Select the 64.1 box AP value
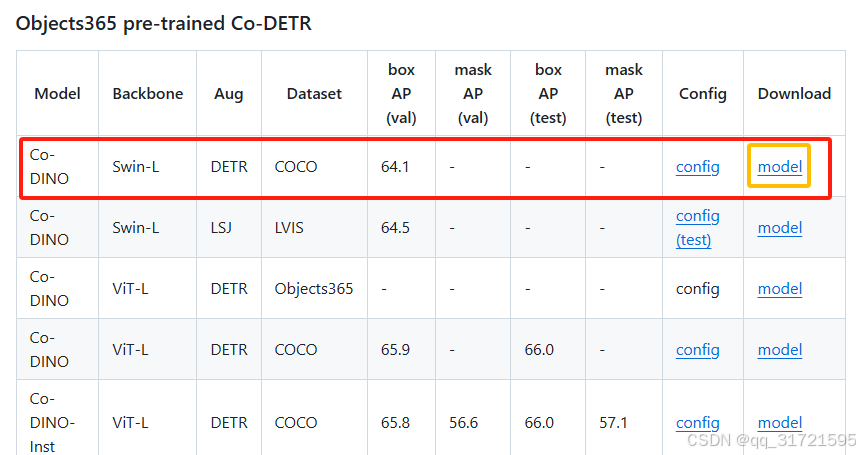The height and width of the screenshot is (455, 860). point(395,167)
